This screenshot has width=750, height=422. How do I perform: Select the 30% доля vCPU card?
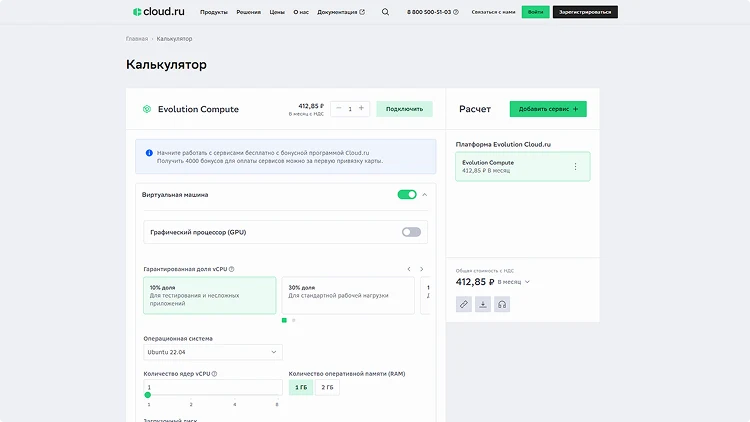click(x=348, y=295)
